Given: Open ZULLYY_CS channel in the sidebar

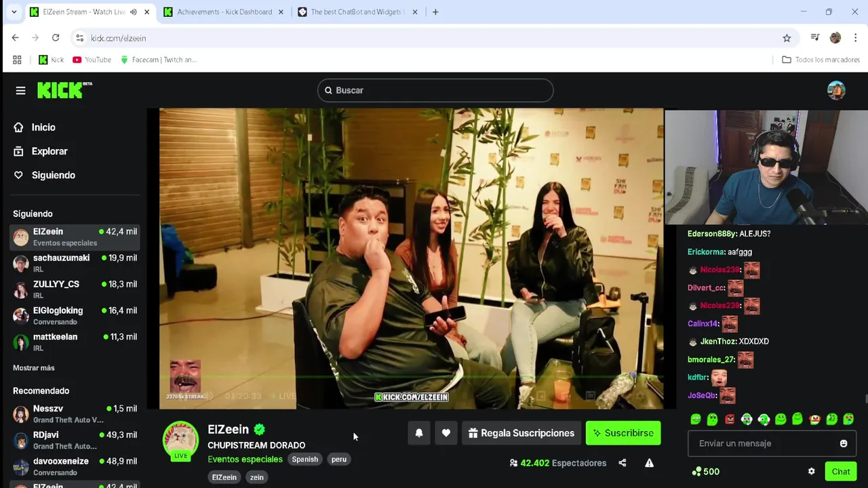Looking at the screenshot, I should (x=75, y=289).
